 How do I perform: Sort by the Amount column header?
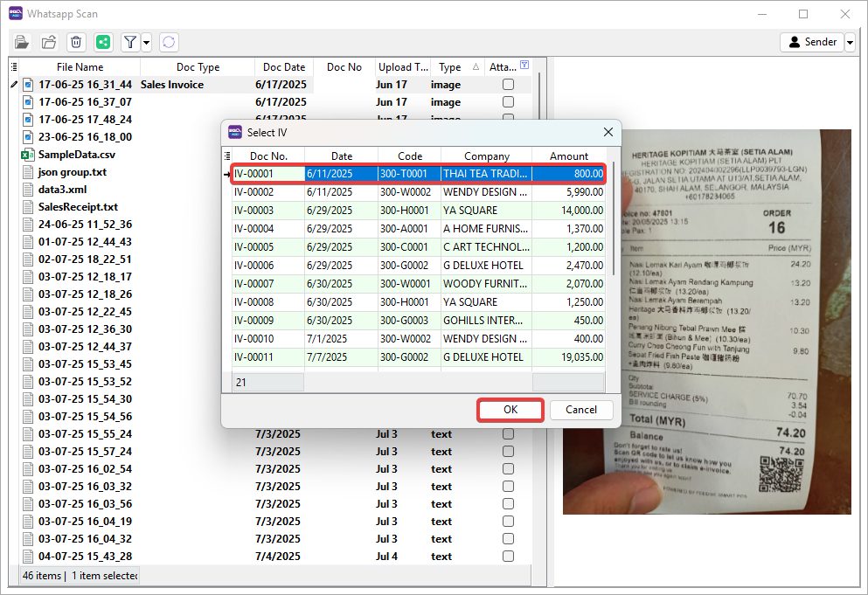coord(568,156)
